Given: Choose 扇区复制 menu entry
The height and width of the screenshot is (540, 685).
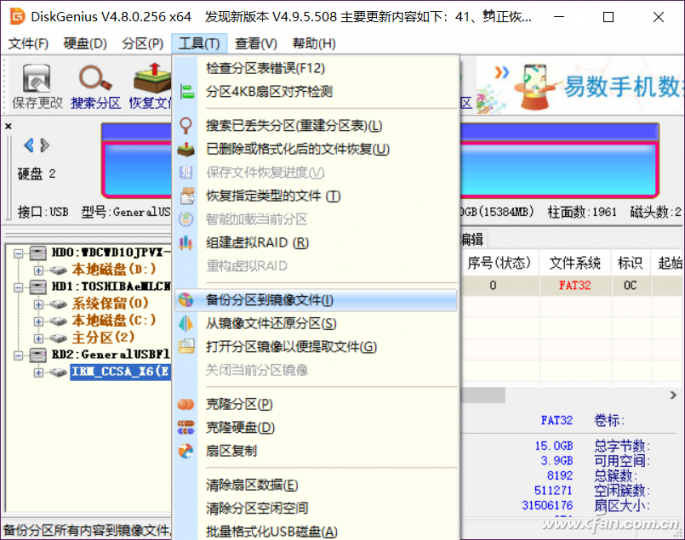Looking at the screenshot, I should pyautogui.click(x=315, y=451).
